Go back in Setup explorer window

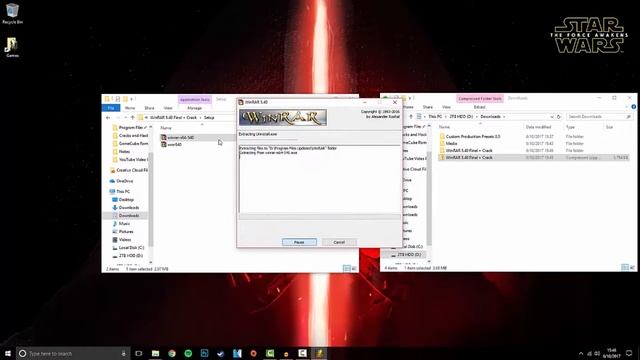108,118
